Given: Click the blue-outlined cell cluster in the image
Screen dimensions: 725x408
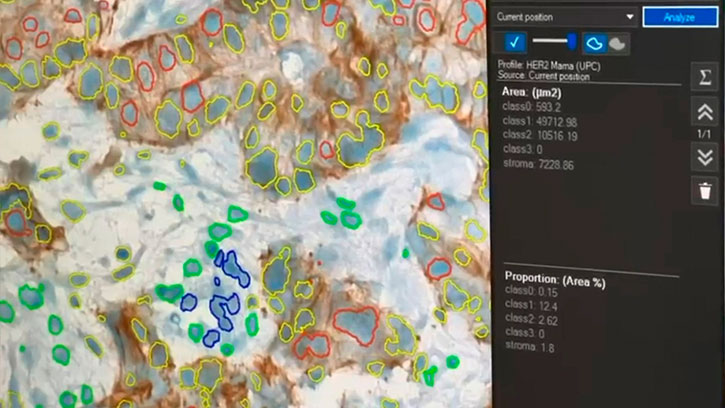Looking at the screenshot, I should tap(225, 298).
